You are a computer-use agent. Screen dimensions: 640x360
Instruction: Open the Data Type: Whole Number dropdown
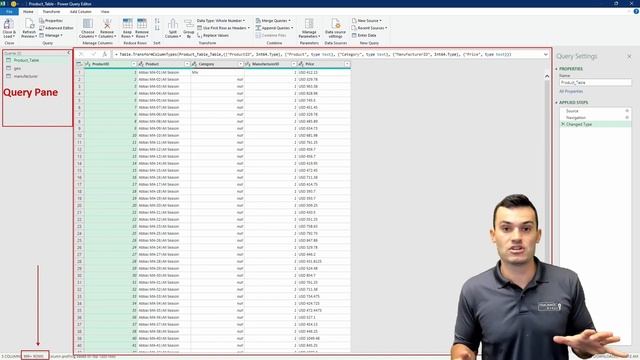pos(221,20)
